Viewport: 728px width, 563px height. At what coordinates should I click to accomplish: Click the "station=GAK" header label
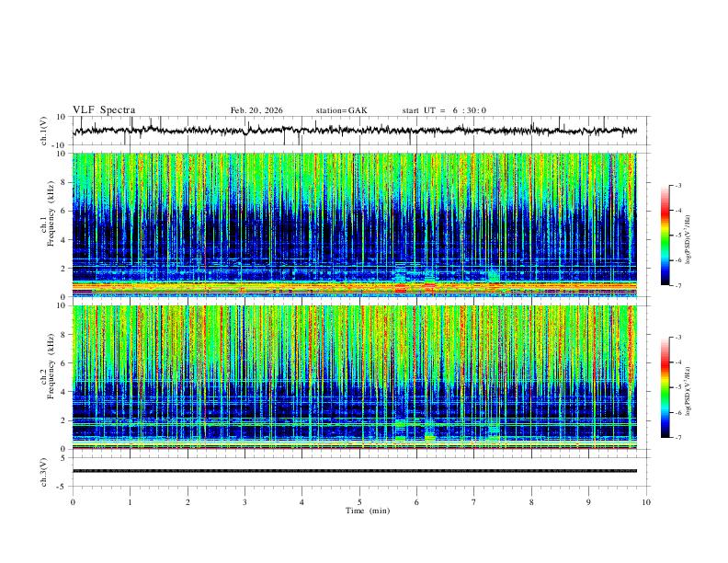click(x=341, y=110)
